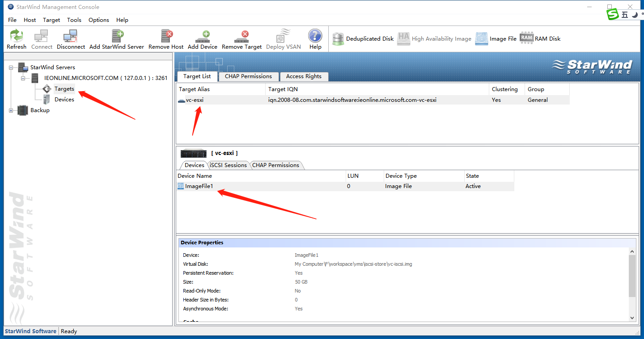Viewport: 644px width, 339px height.
Task: Click the StarWind Servers tree icon
Action: [23, 67]
